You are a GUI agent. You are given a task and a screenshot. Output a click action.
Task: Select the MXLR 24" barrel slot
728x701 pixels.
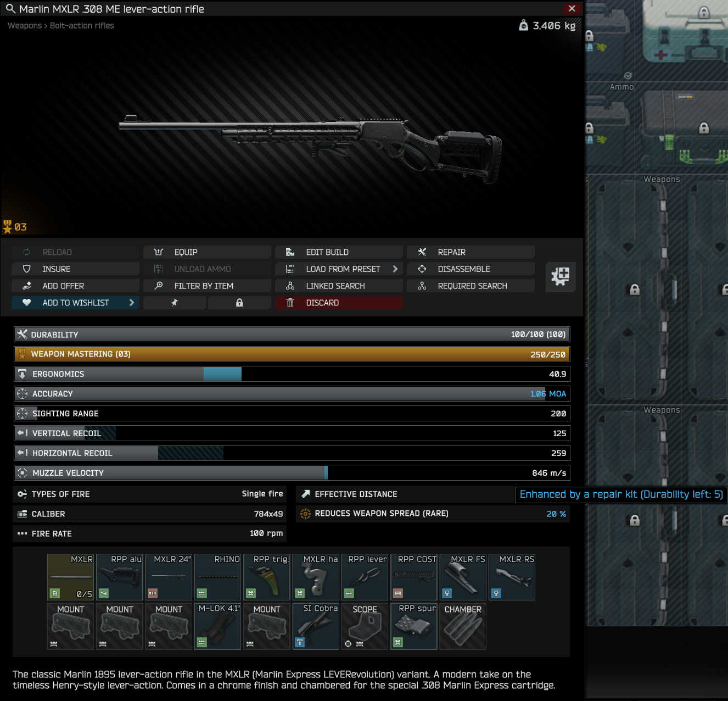coord(169,577)
